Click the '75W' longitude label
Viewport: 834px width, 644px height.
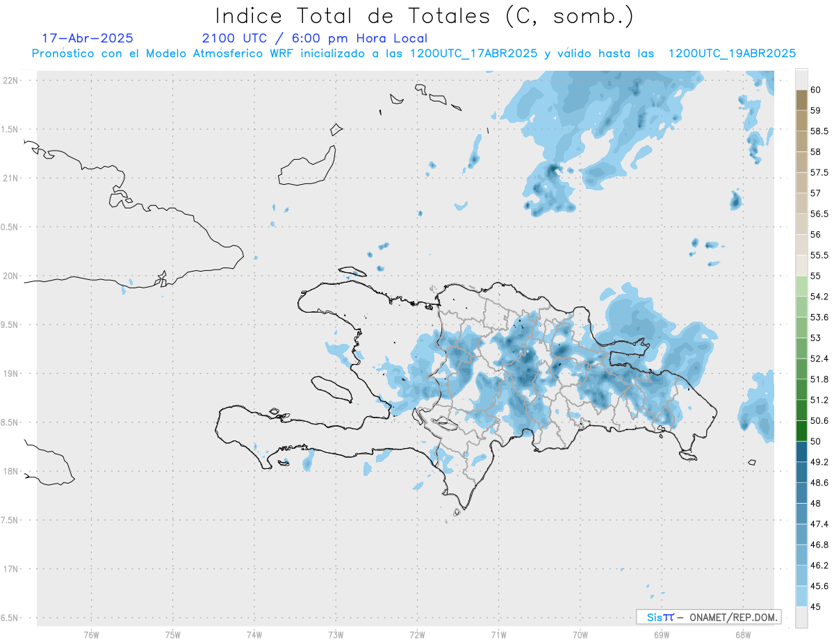click(x=173, y=634)
